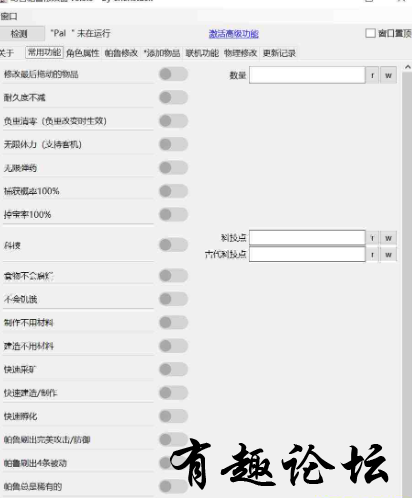
Task: Select the 常用功能 tab
Action: pos(44,53)
